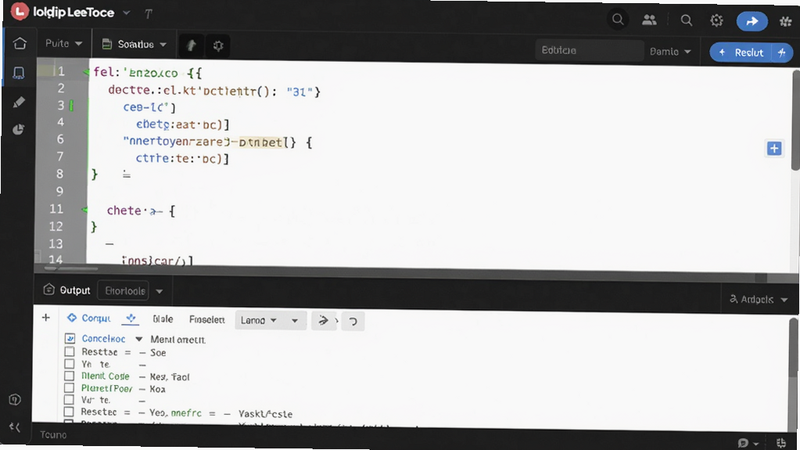
Task: Expand dropdown arrow next to Etorlools
Action: coord(159,291)
